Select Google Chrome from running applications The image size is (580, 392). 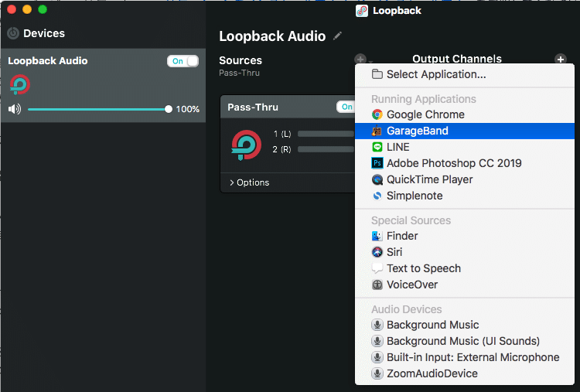click(x=425, y=114)
